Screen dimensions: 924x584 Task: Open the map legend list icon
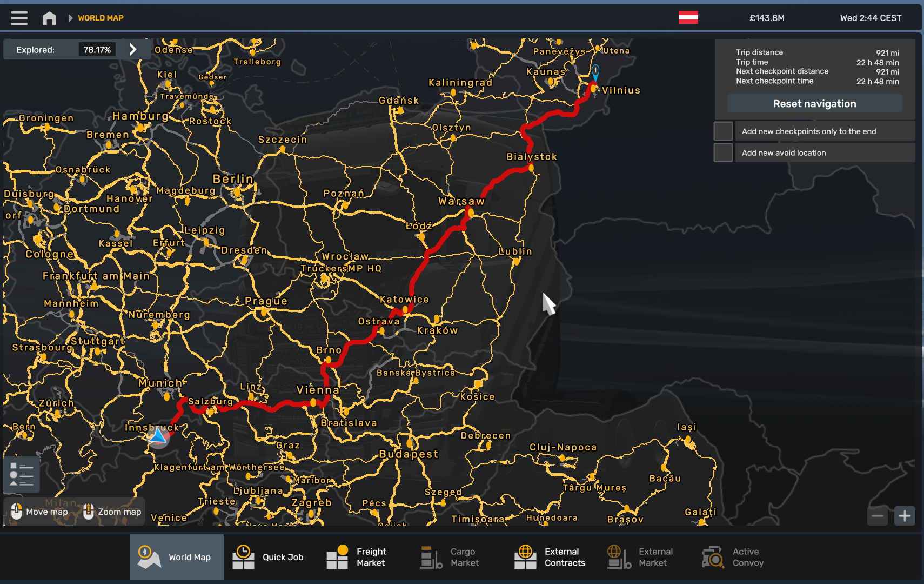tap(22, 474)
